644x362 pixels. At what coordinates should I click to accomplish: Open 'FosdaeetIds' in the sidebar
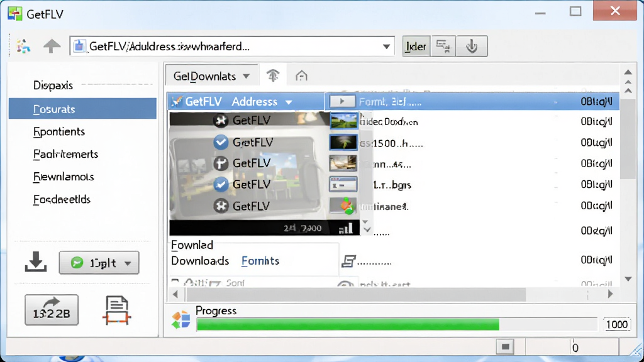[x=62, y=199]
